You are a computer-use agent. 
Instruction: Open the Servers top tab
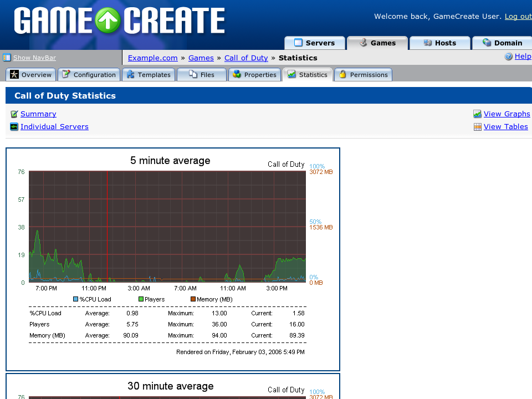pos(315,43)
